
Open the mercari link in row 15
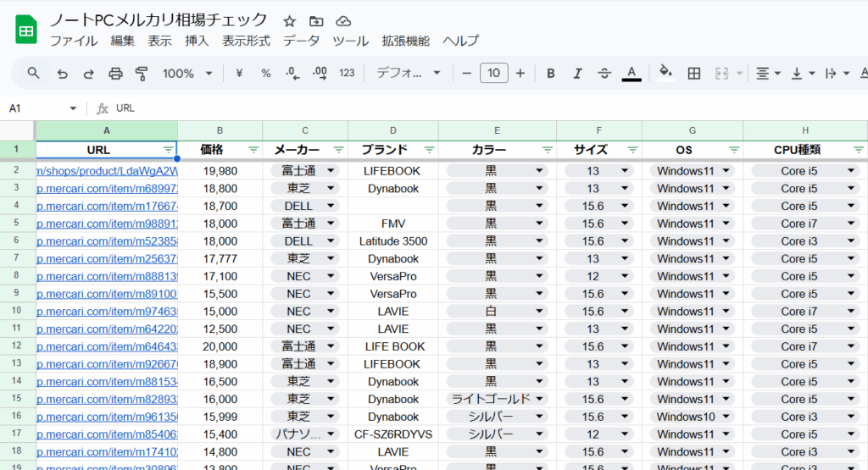107,399
